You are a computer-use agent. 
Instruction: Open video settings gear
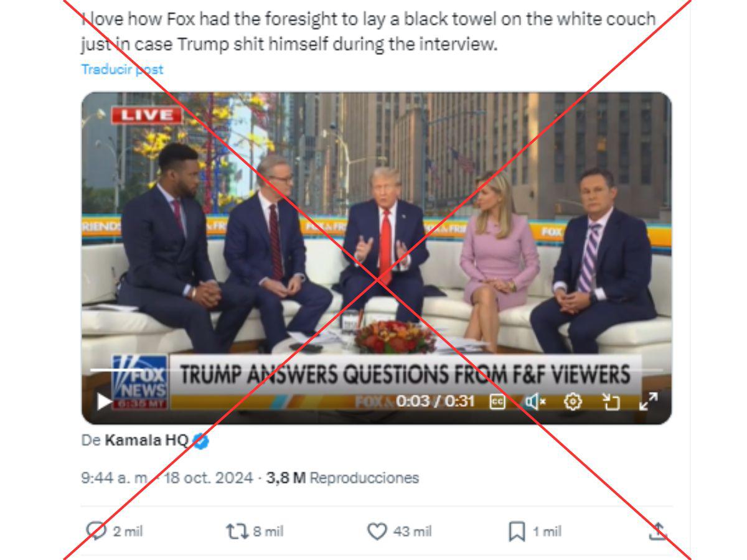point(573,402)
